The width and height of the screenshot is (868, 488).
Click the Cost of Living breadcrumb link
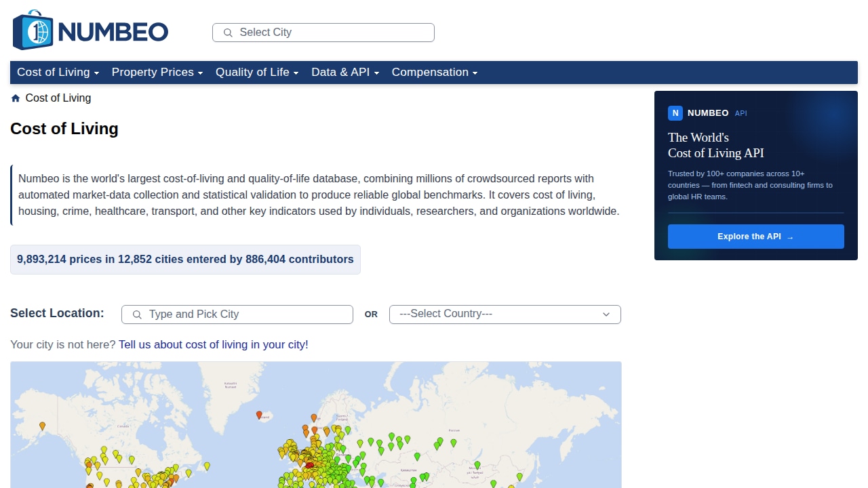[58, 98]
